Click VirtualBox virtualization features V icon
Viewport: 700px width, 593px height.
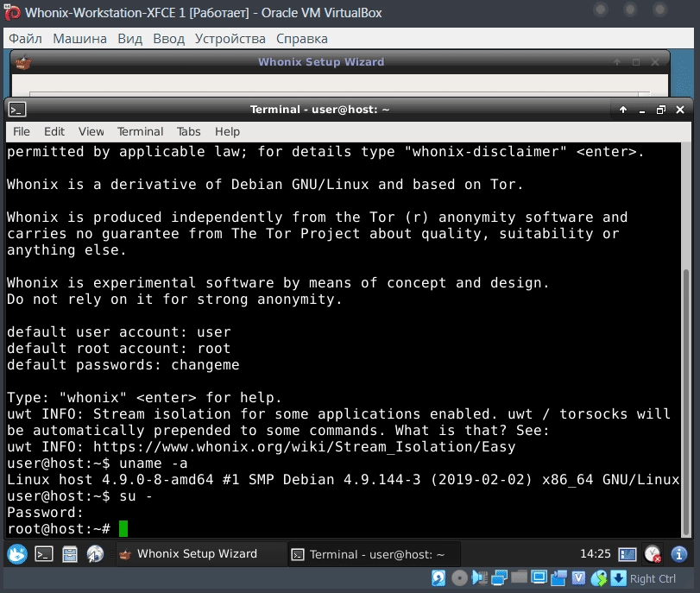(578, 578)
